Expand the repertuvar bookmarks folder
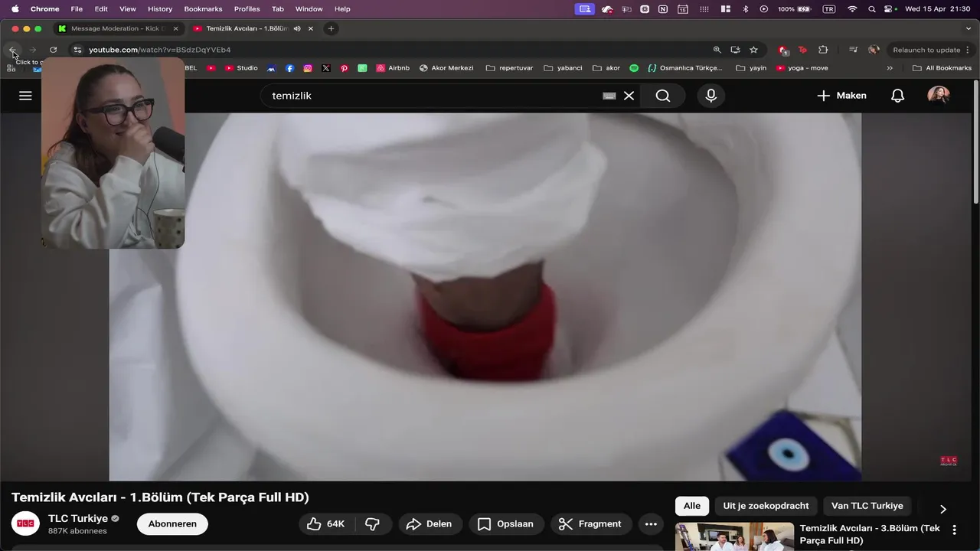This screenshot has height=551, width=980. pos(510,68)
